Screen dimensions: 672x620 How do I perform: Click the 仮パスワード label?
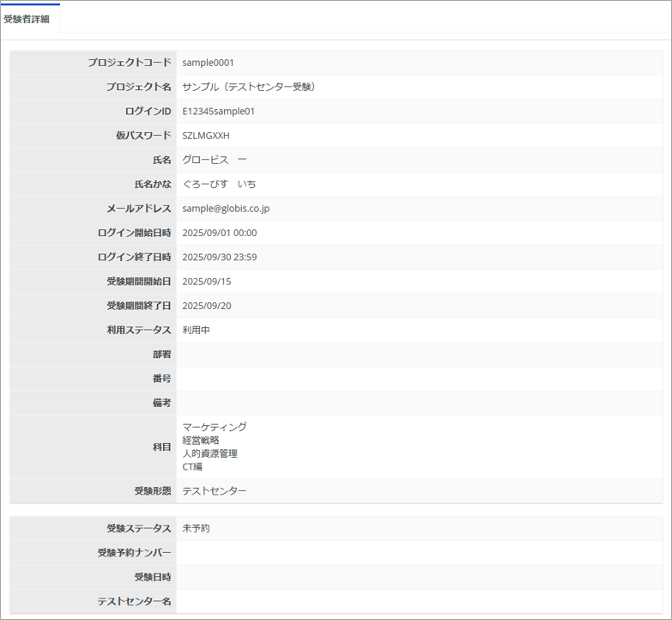click(x=143, y=136)
